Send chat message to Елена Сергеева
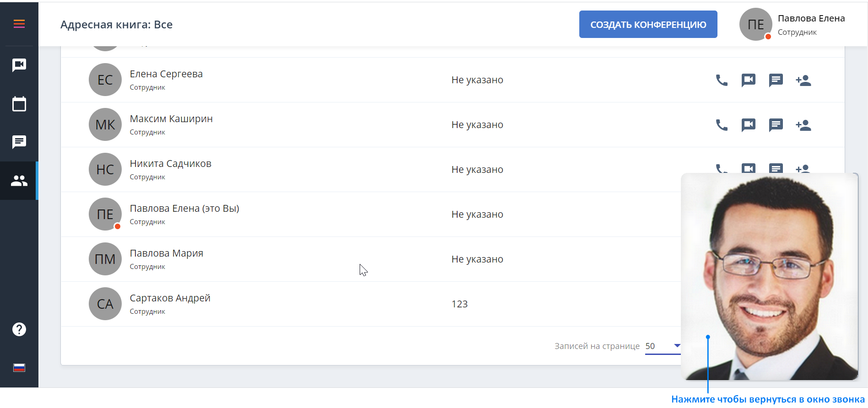This screenshot has width=868, height=408. [776, 80]
